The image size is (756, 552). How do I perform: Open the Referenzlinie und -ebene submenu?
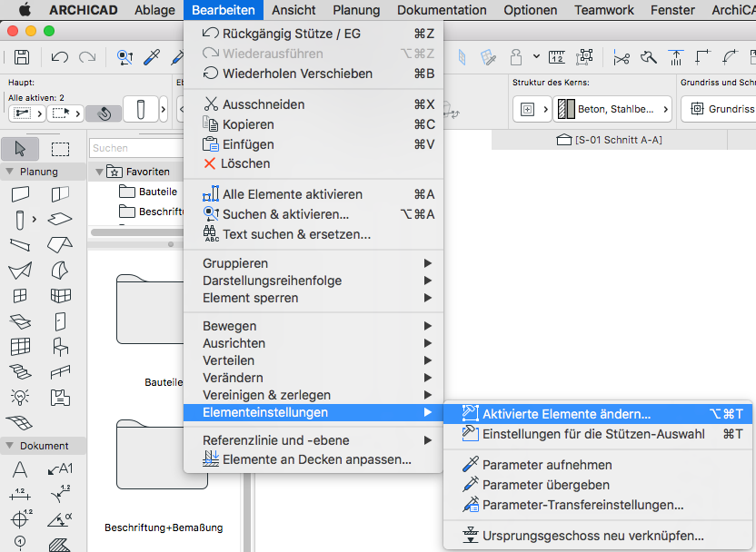(313, 440)
